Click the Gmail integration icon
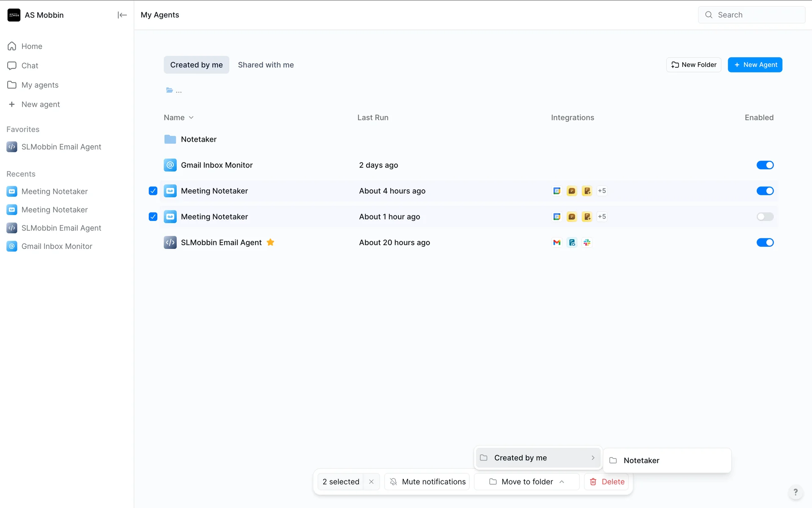 557,243
